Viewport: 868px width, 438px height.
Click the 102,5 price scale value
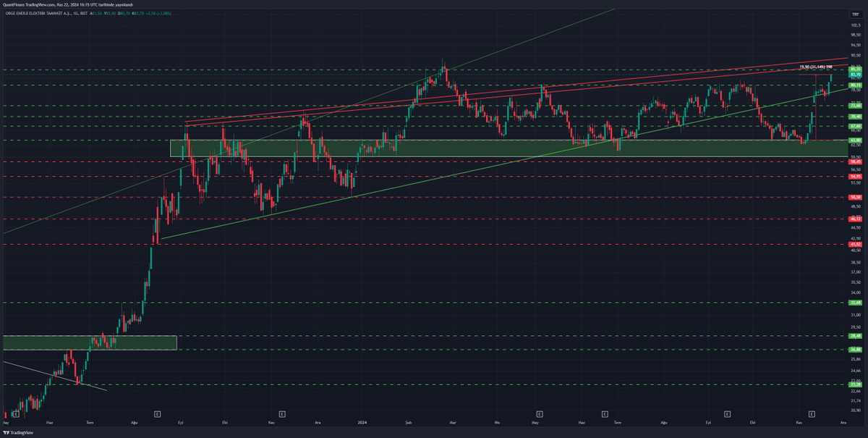point(856,25)
